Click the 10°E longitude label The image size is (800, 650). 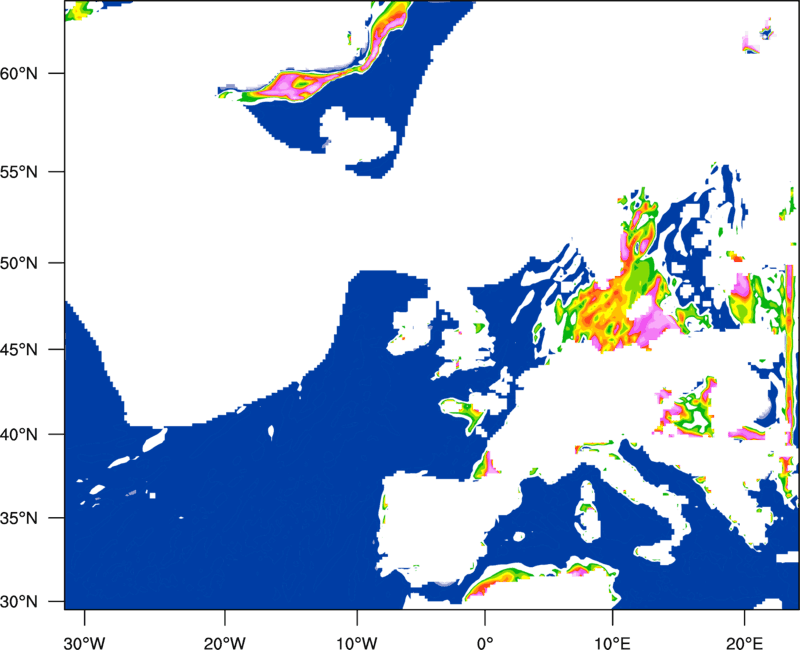(x=612, y=643)
